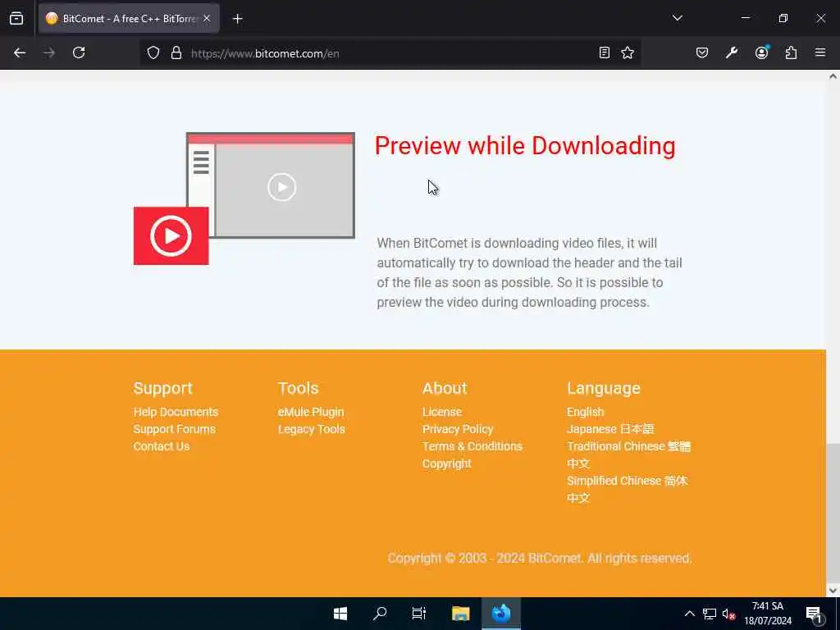This screenshot has height=630, width=840.
Task: Click the Language footer heading
Action: (603, 388)
